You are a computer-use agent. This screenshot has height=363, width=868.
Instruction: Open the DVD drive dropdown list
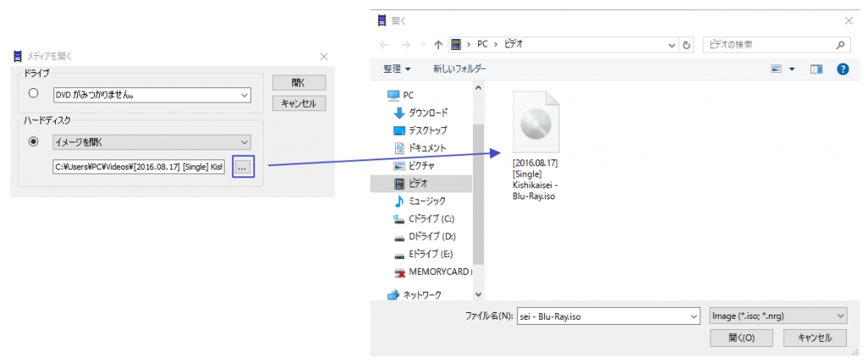tap(244, 96)
